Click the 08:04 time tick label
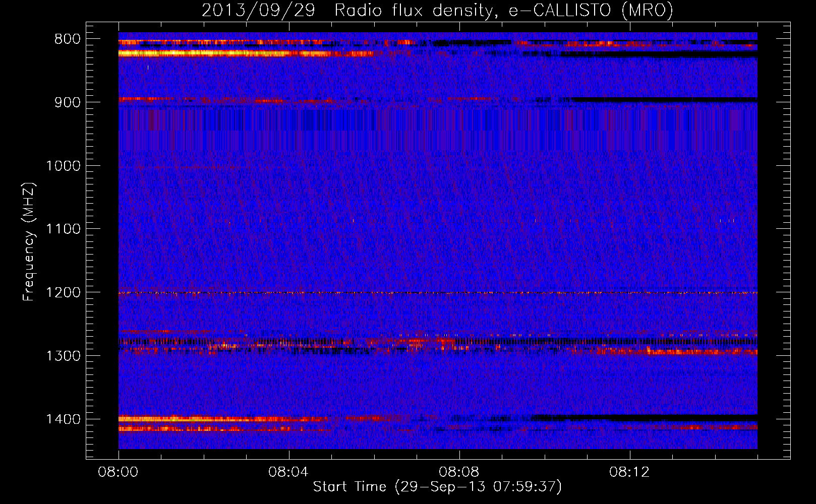This screenshot has height=504, width=816. pos(288,472)
